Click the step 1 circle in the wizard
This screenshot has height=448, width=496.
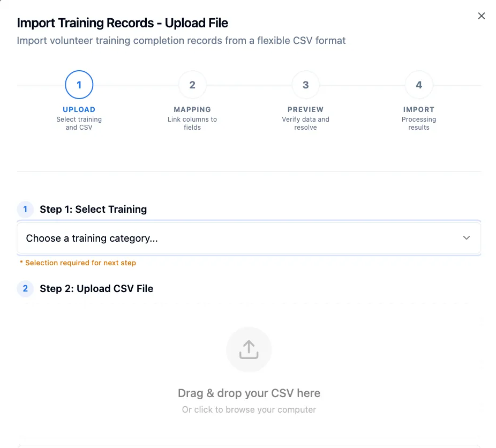[x=79, y=85]
